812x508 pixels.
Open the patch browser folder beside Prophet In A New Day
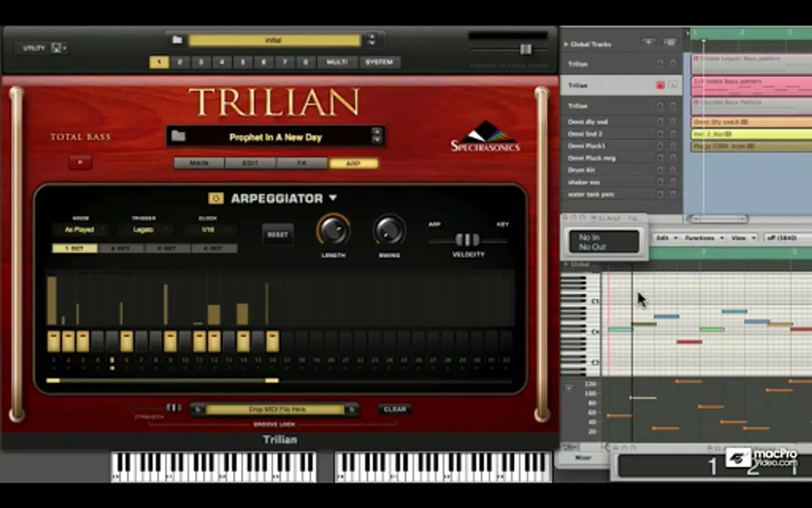point(178,135)
